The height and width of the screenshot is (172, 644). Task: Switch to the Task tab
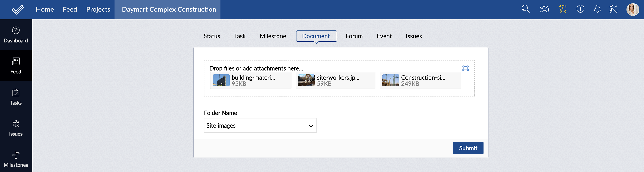pos(240,36)
